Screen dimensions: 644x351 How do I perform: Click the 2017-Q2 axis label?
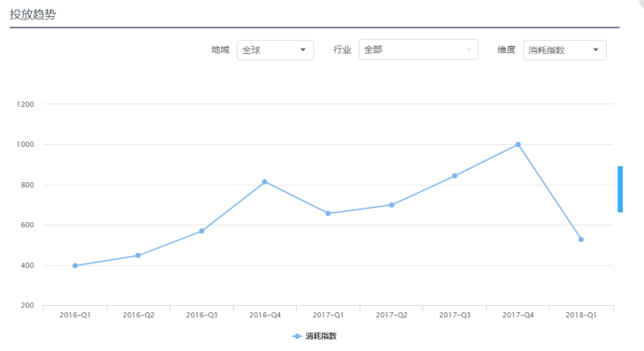click(391, 316)
